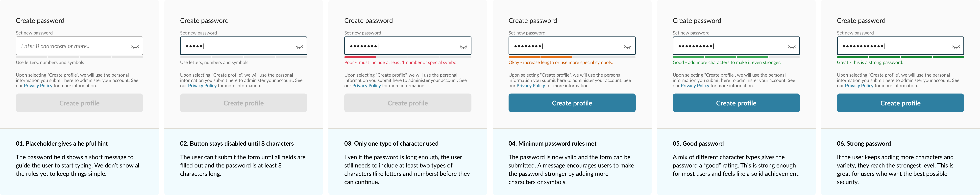The height and width of the screenshot is (195, 980).
Task: Click Create profile button under Okay message
Action: point(572,103)
